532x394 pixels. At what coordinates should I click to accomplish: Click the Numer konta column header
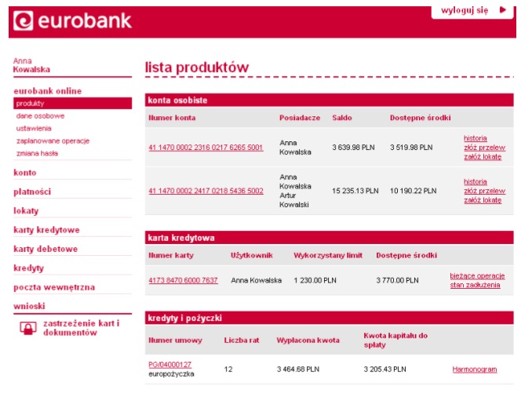[x=172, y=118]
